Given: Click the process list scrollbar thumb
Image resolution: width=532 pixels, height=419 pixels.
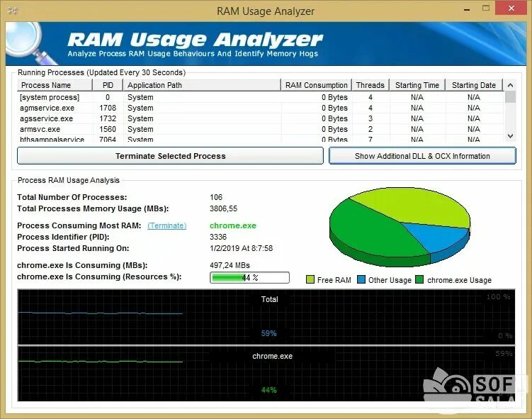Looking at the screenshot, I should 510,96.
